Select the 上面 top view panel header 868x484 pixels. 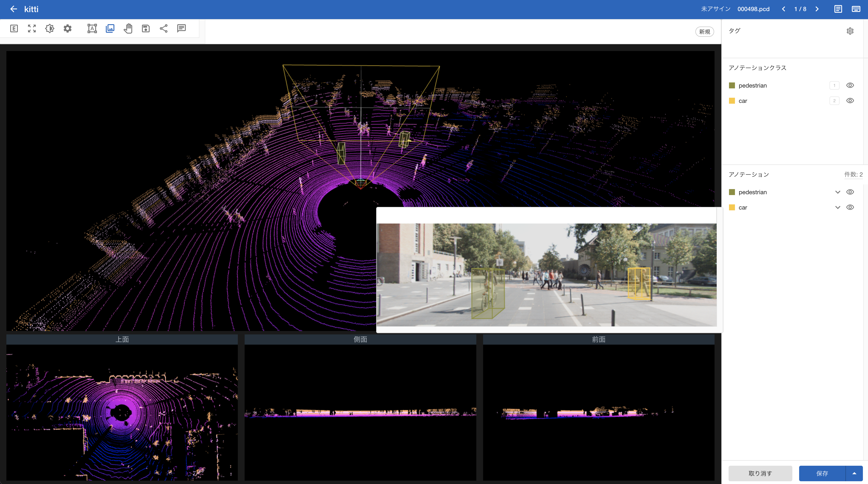(122, 340)
